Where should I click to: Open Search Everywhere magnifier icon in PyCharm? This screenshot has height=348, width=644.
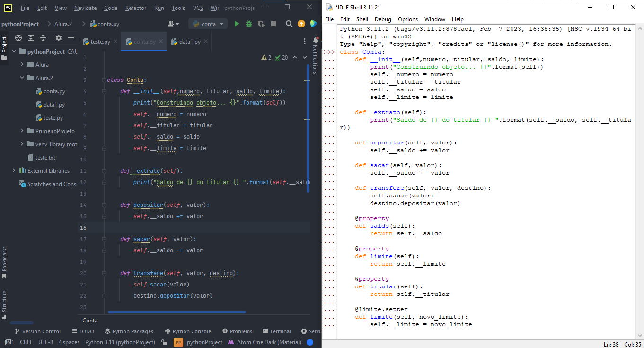coord(289,24)
